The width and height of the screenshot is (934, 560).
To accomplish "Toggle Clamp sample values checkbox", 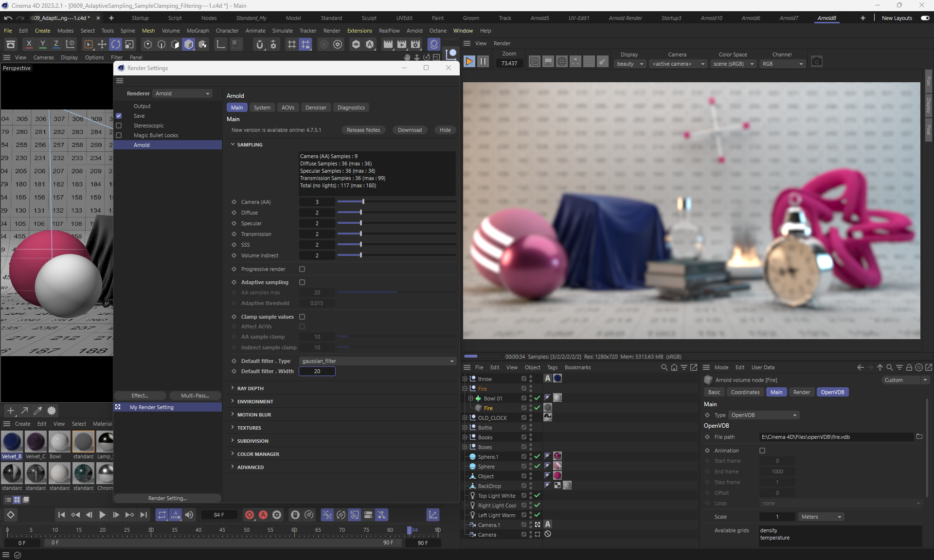I will 302,317.
